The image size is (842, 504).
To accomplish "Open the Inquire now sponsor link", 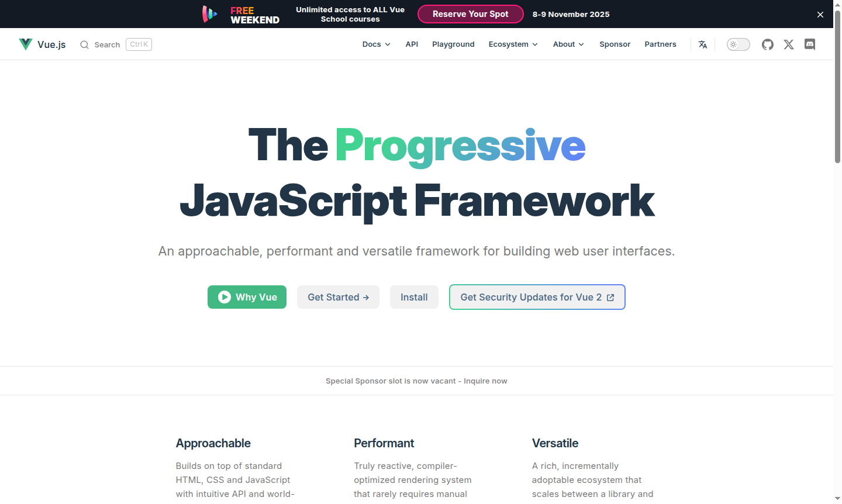I will point(485,381).
